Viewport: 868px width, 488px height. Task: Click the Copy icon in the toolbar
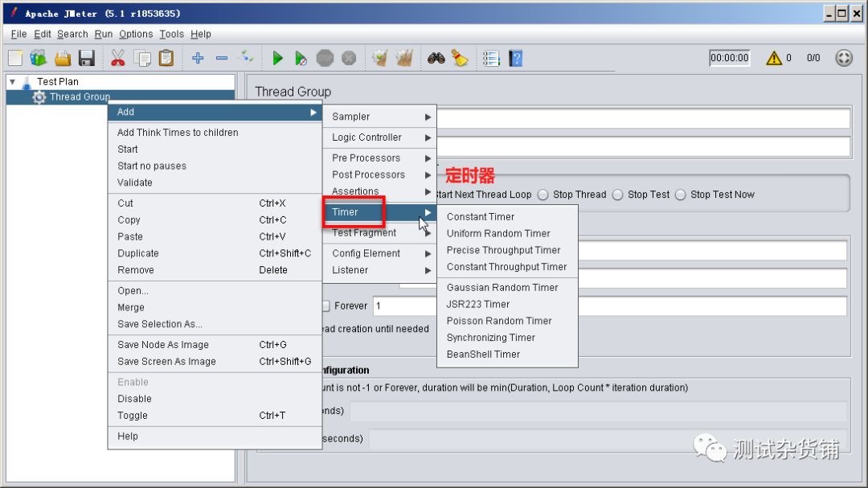pyautogui.click(x=142, y=58)
